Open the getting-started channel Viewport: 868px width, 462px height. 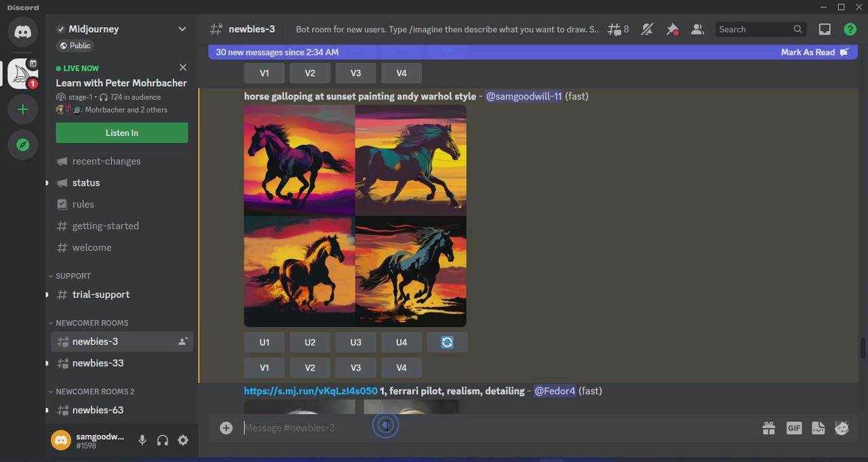105,226
